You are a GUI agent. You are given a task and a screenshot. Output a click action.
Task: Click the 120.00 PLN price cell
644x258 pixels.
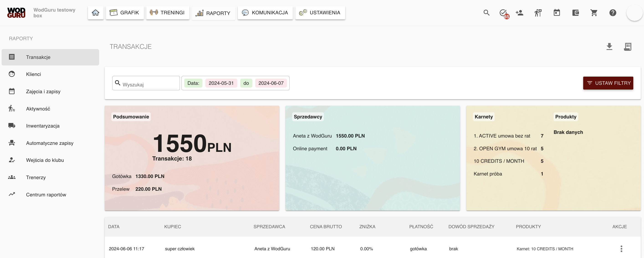click(x=322, y=249)
